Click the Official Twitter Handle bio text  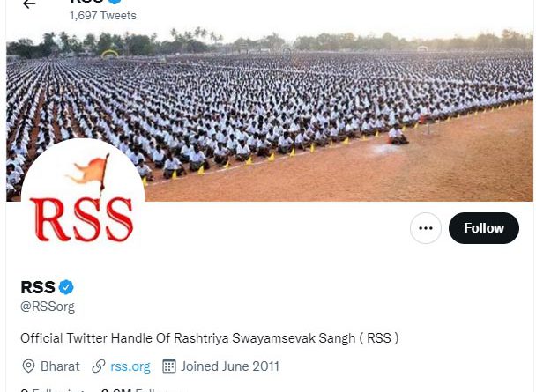click(210, 338)
